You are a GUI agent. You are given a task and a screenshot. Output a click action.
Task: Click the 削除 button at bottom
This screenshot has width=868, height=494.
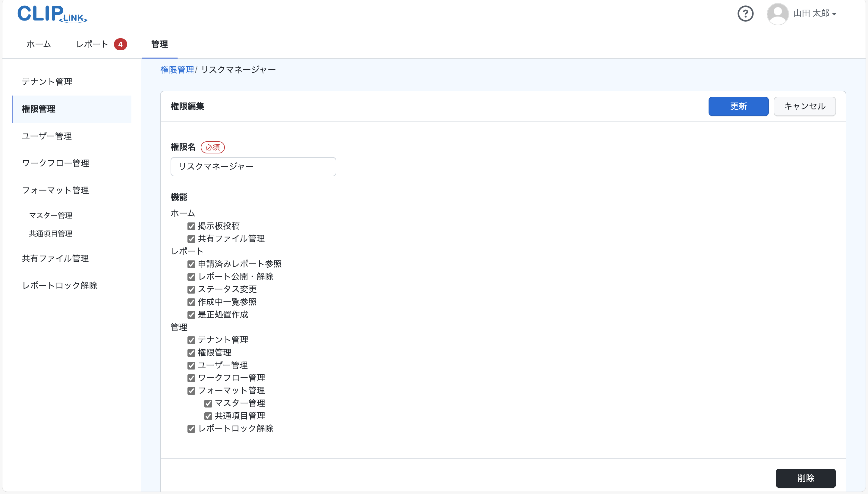[x=806, y=478]
